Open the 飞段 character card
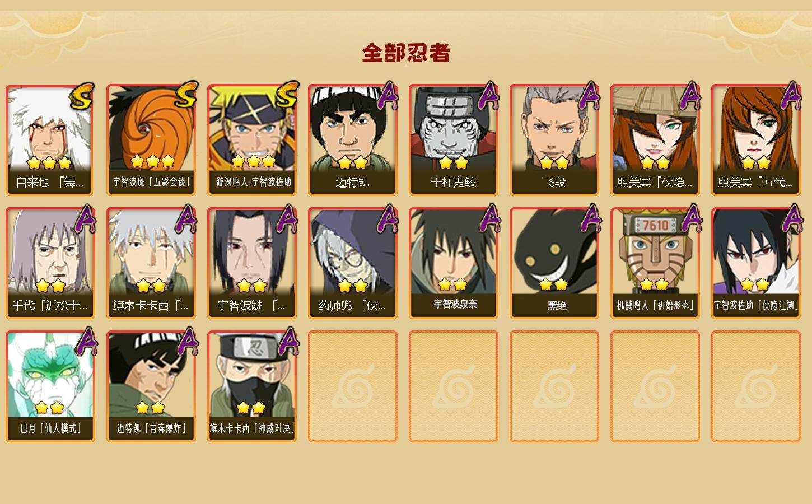This screenshot has width=812, height=504. coord(554,140)
